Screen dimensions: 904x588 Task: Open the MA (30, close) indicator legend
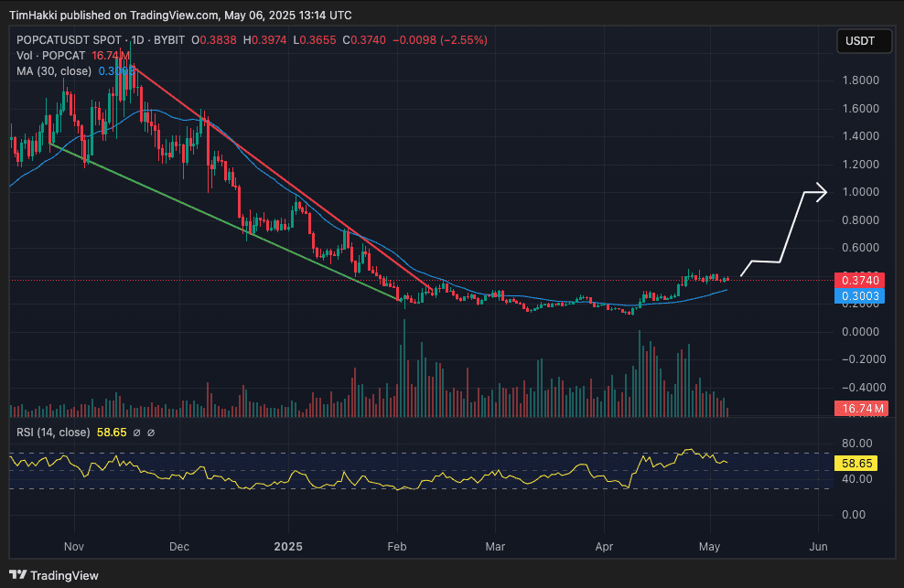55,71
